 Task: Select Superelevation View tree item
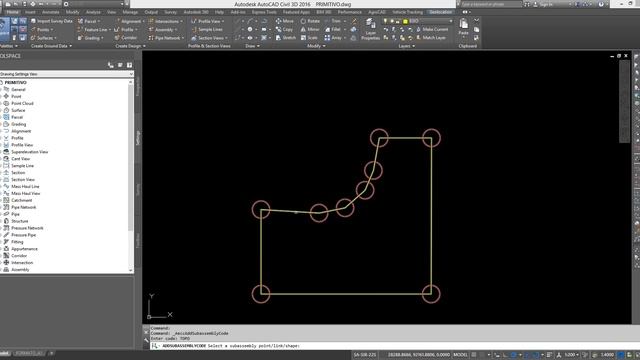(x=29, y=152)
